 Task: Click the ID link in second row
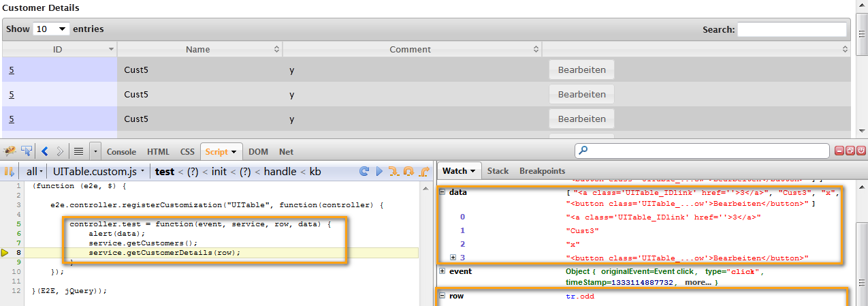coord(12,94)
